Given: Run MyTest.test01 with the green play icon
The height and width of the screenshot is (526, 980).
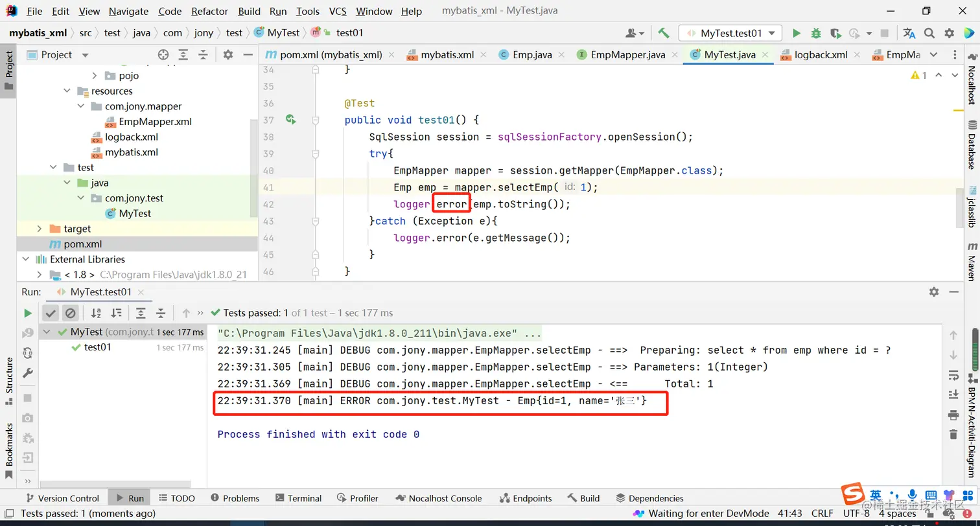Looking at the screenshot, I should [797, 33].
